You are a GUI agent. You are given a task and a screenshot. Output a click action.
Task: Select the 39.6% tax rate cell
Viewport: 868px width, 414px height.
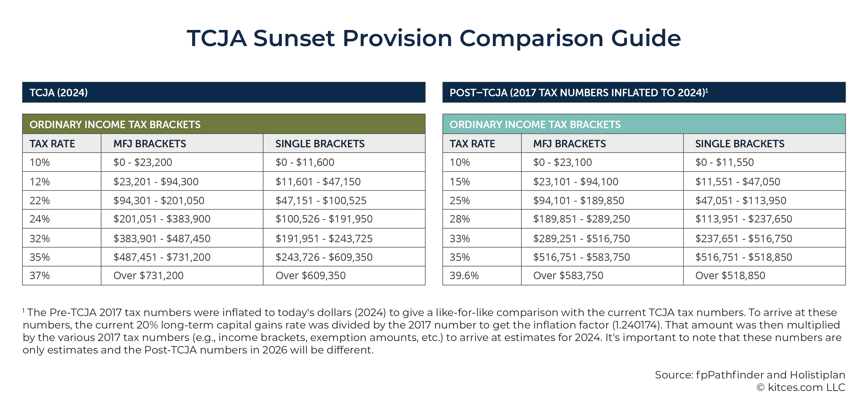tap(482, 276)
